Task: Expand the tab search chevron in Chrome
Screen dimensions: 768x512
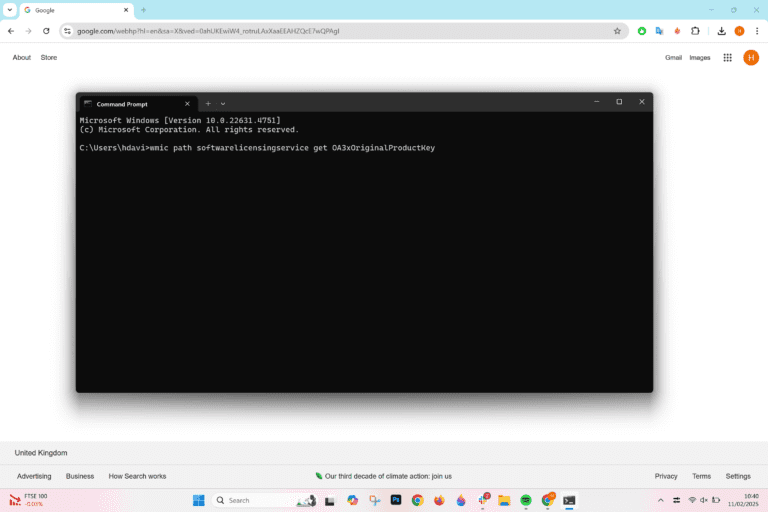Action: (x=10, y=10)
